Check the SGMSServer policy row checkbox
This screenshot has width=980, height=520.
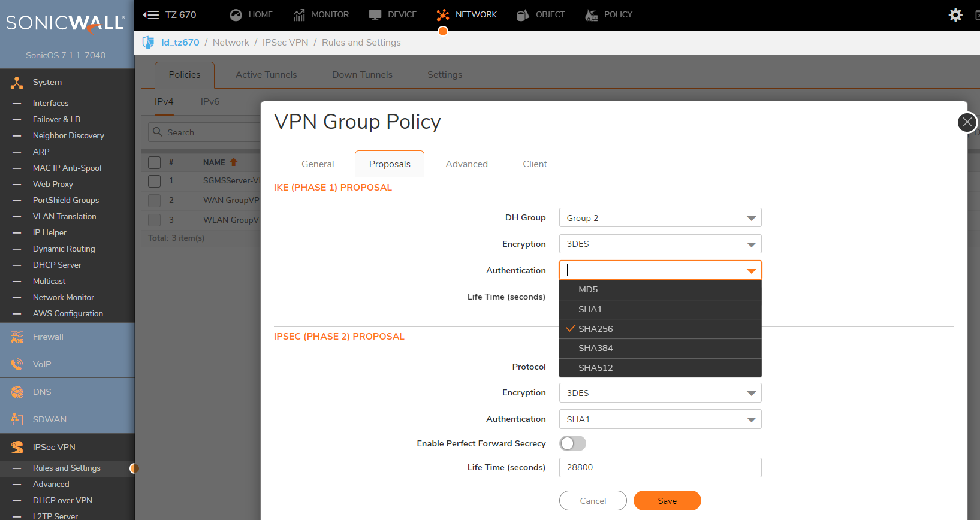(155, 181)
